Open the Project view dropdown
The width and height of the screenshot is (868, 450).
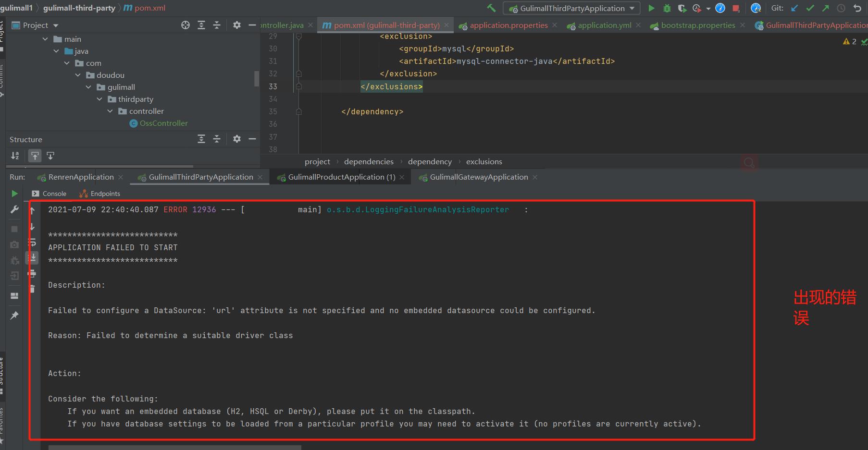point(55,25)
